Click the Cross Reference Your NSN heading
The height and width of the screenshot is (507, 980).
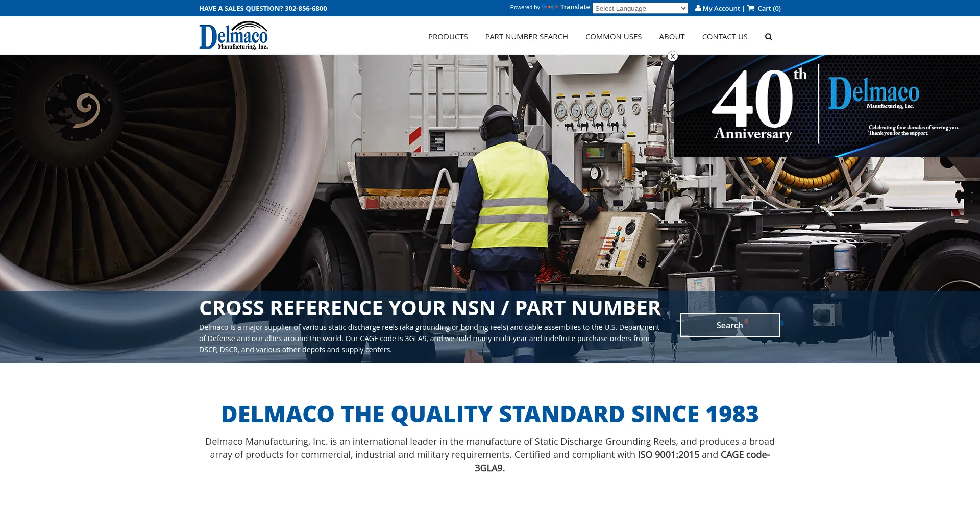click(430, 308)
